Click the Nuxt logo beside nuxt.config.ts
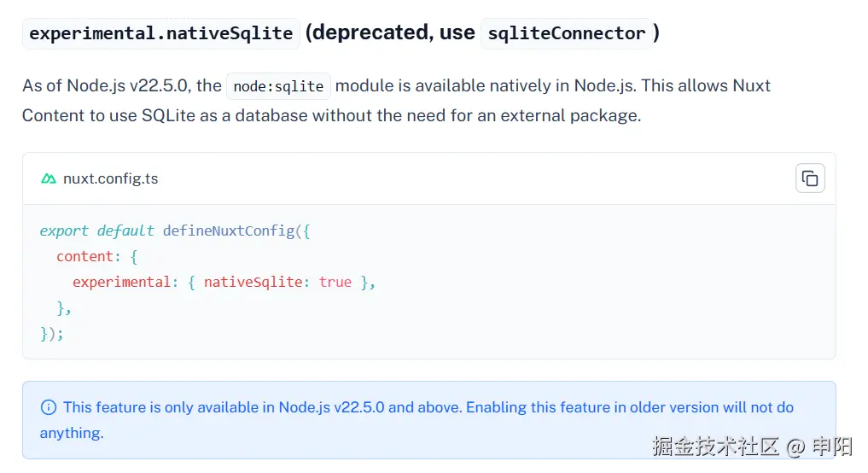This screenshot has height=473, width=868. (x=48, y=178)
